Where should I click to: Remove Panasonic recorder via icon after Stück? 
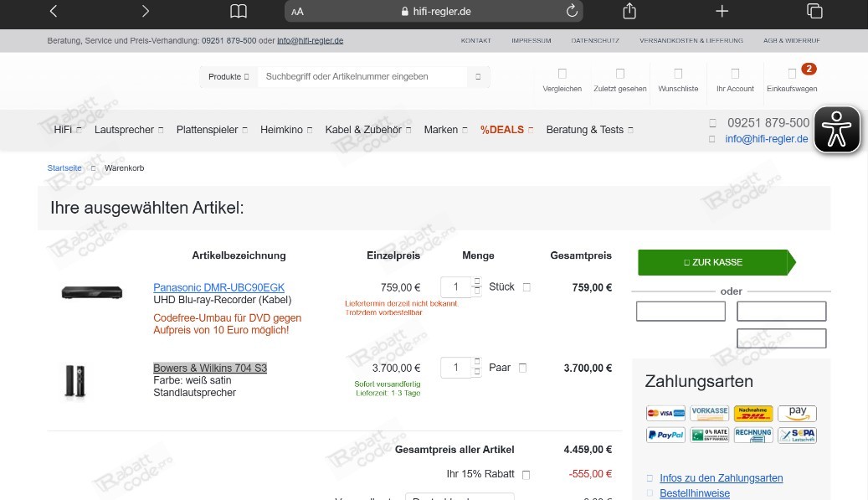tap(526, 287)
